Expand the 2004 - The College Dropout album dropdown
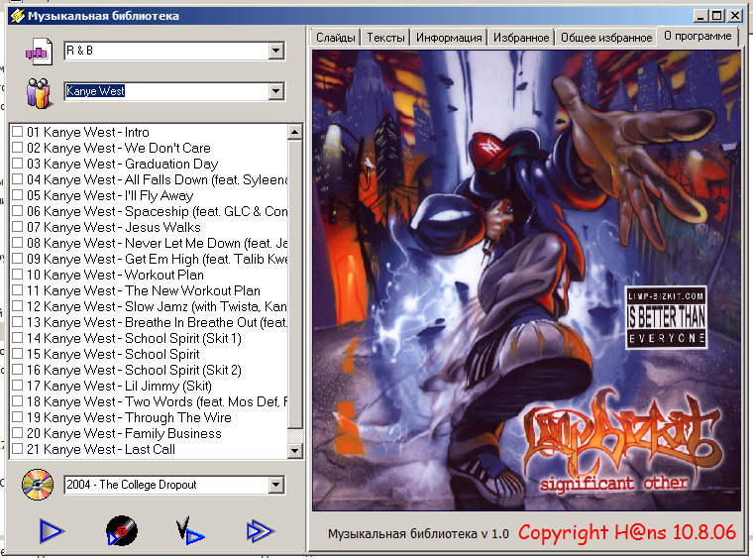Viewport: 753px width, 560px height. (275, 485)
